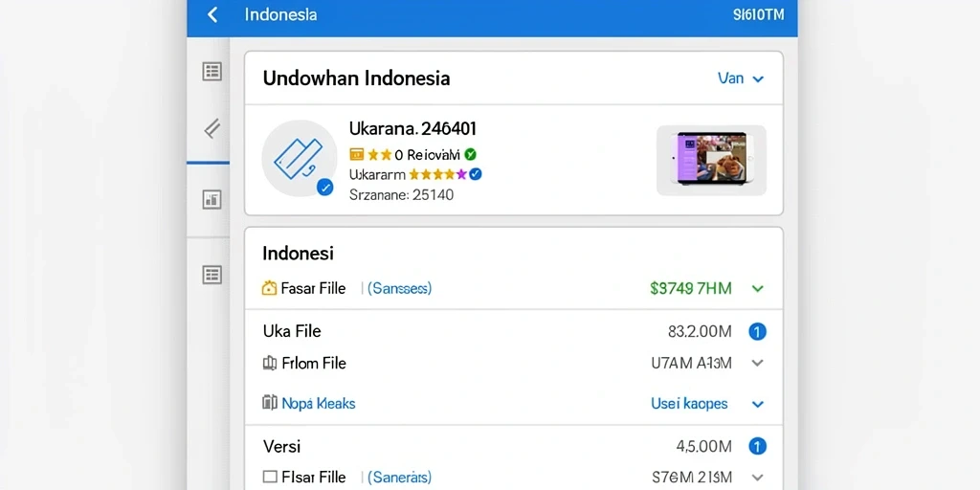This screenshot has width=980, height=490.
Task: Click the Ukarana. 246401 title
Action: [412, 129]
